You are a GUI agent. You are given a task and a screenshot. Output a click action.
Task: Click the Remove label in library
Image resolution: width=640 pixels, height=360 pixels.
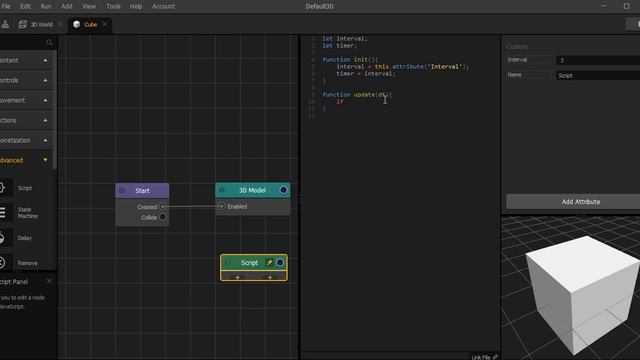[27, 263]
